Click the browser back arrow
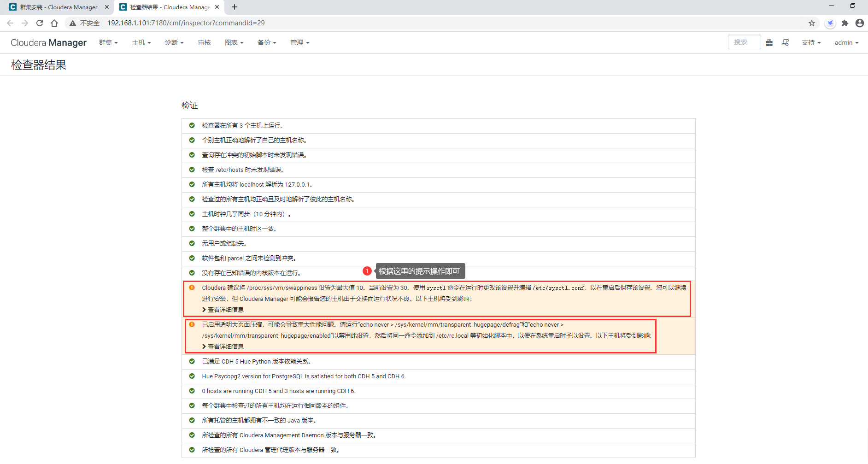 10,23
